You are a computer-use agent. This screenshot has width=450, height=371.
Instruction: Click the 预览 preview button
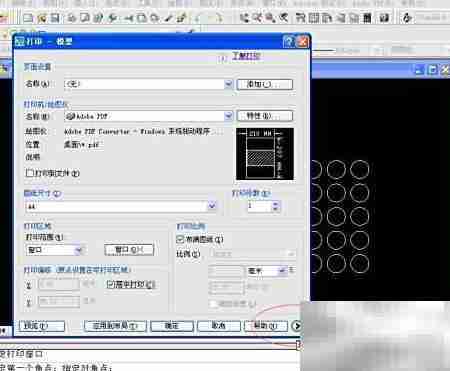click(x=42, y=326)
